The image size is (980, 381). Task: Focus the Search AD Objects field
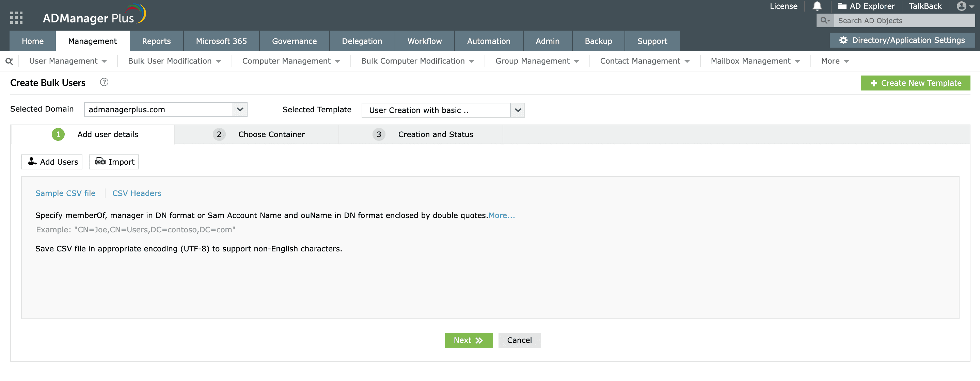pyautogui.click(x=903, y=20)
